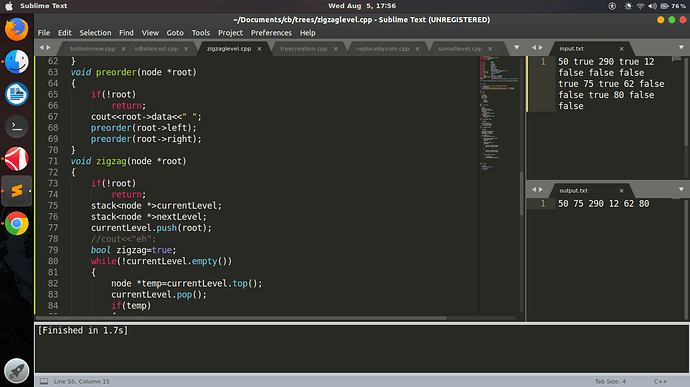690x387 pixels.
Task: Open the red PDF reader dock icon
Action: pyautogui.click(x=16, y=158)
